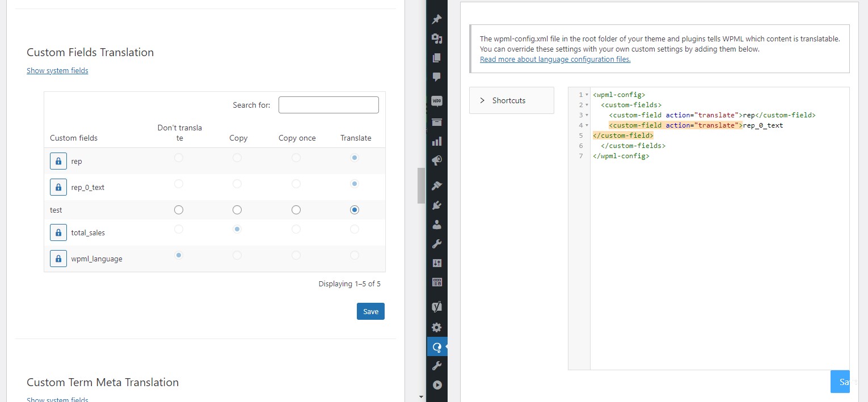Screen dimensions: 868x402
Task: Select Don't translate radio for wpml_language
Action: pos(179,255)
